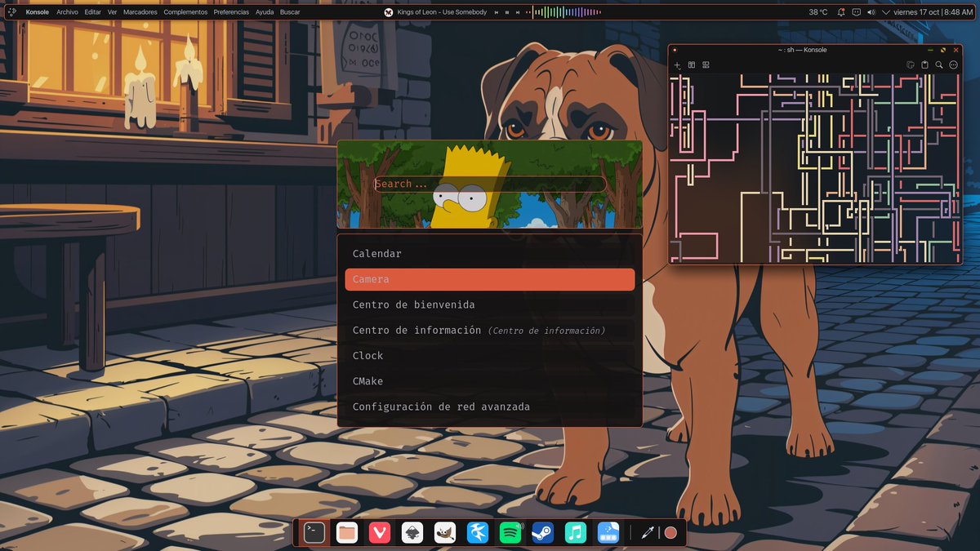Launch Vivaldi browser from the dock
Screen dimensions: 980x551
click(379, 533)
